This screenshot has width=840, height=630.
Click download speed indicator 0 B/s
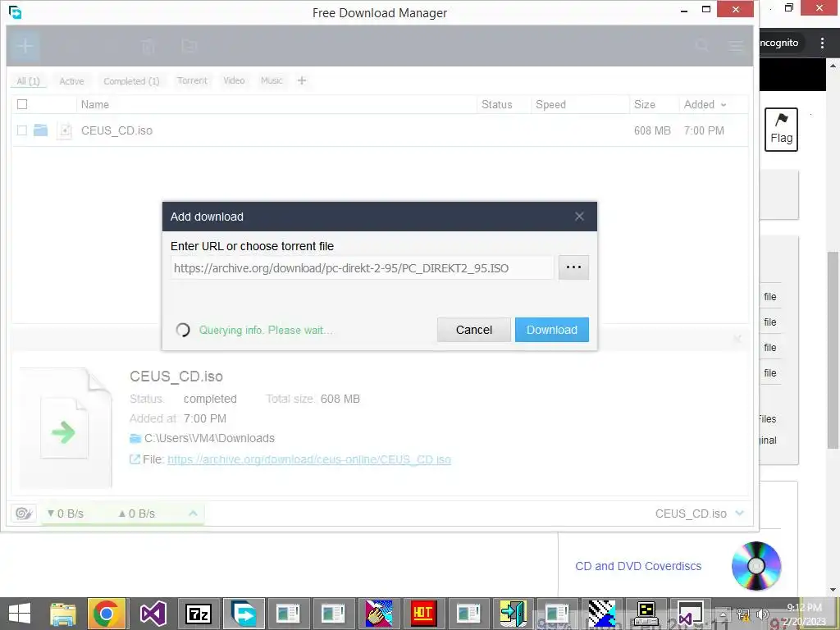[66, 514]
